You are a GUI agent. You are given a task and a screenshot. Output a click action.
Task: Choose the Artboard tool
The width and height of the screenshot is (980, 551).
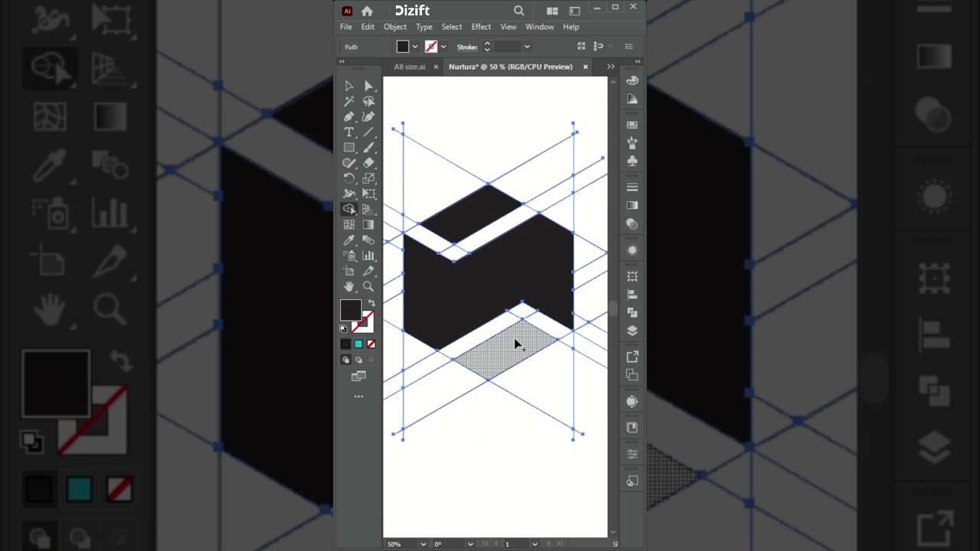tap(349, 271)
